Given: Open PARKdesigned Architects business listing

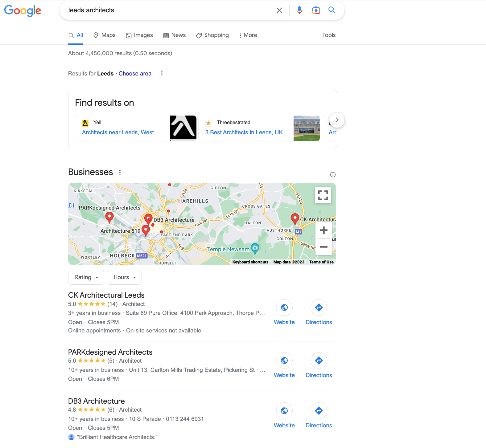Looking at the screenshot, I should pyautogui.click(x=110, y=352).
